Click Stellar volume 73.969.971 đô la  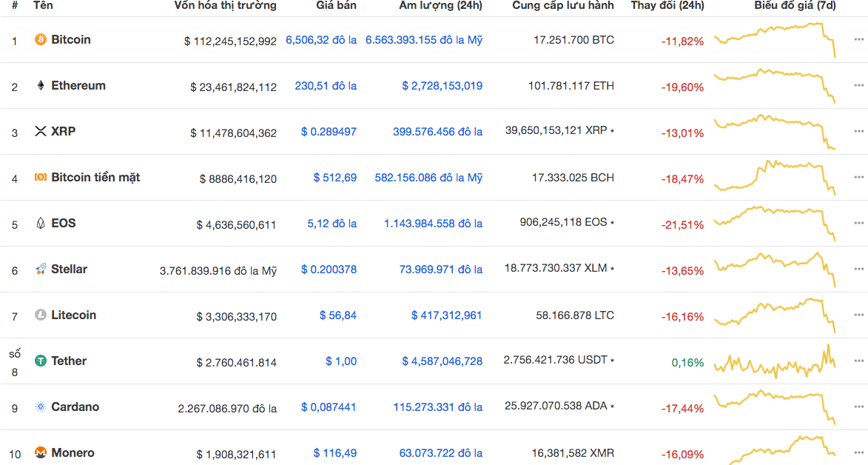click(440, 270)
